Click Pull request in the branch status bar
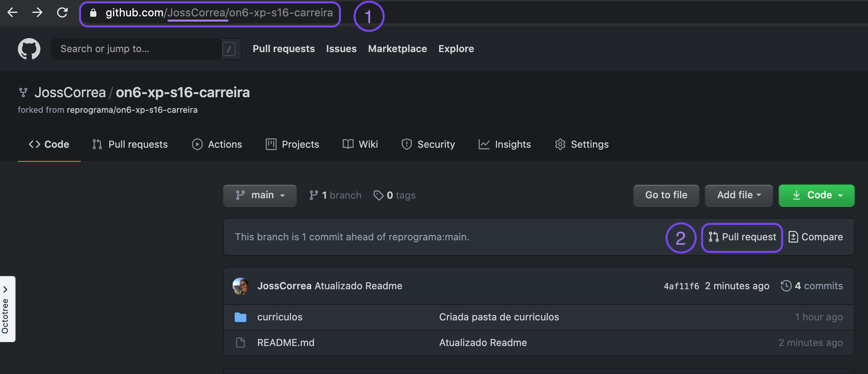Viewport: 868px width, 374px height. [x=742, y=237]
